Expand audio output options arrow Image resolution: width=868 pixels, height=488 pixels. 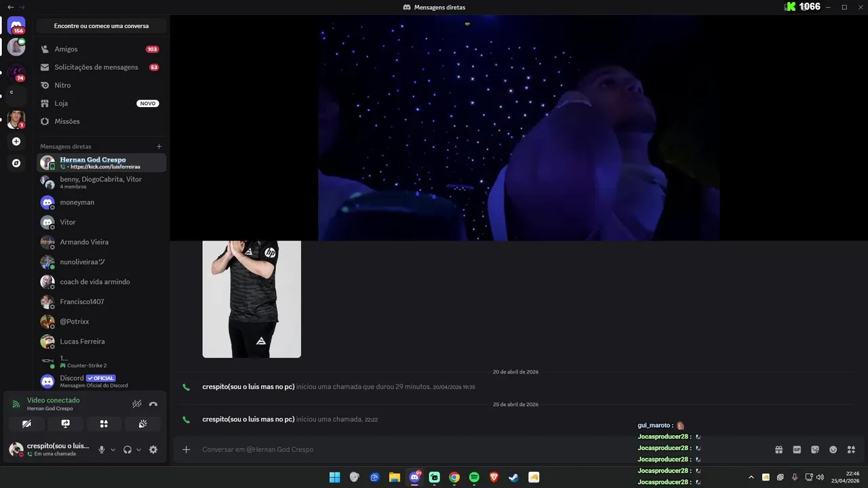[x=139, y=449]
